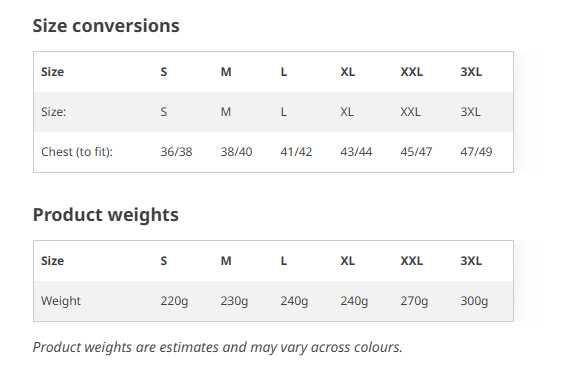Click the chest value 41/42

[x=296, y=152]
